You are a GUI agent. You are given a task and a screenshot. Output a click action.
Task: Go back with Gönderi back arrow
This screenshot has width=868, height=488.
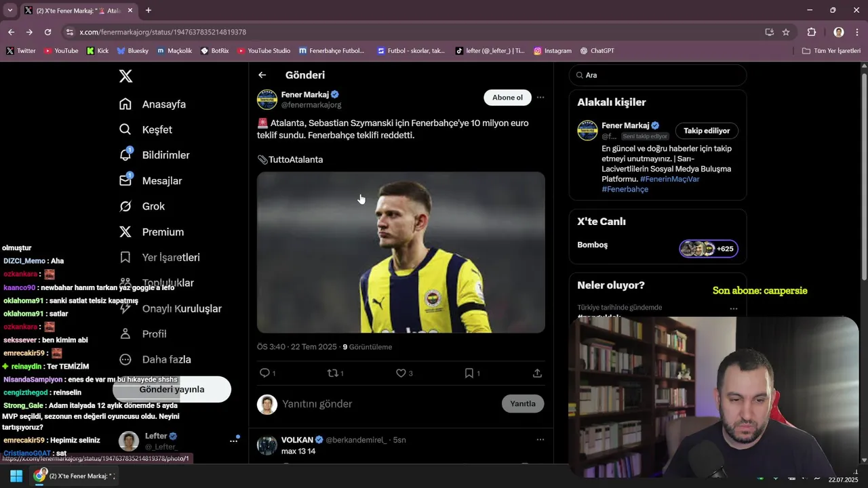[x=262, y=75]
